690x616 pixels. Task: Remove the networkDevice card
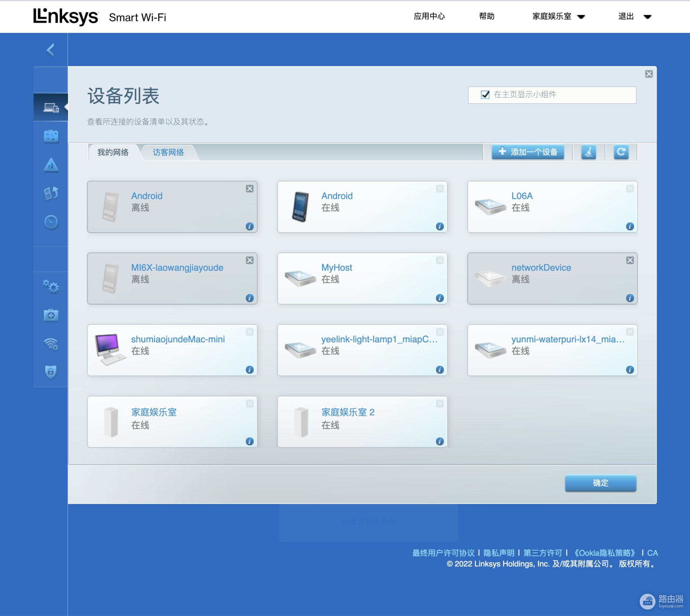[x=630, y=260]
